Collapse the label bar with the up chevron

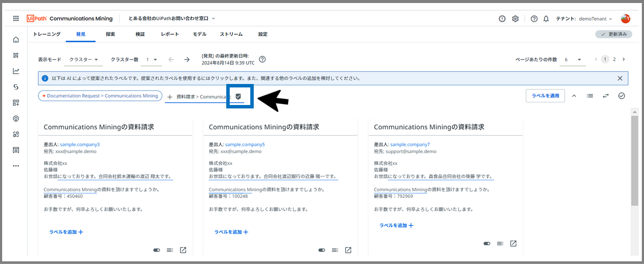click(x=574, y=96)
